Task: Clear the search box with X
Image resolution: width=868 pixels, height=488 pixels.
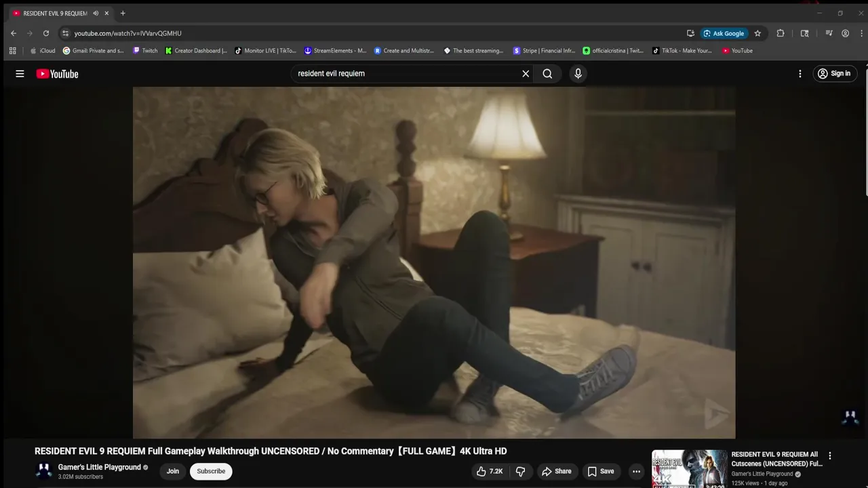Action: [526, 74]
